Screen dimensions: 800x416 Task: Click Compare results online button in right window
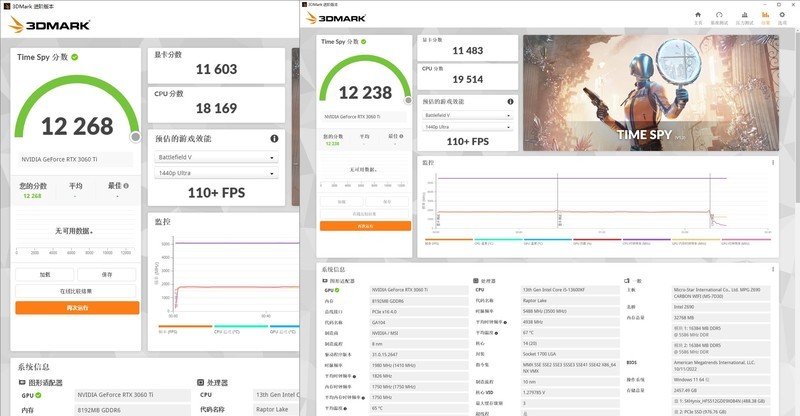[364, 214]
